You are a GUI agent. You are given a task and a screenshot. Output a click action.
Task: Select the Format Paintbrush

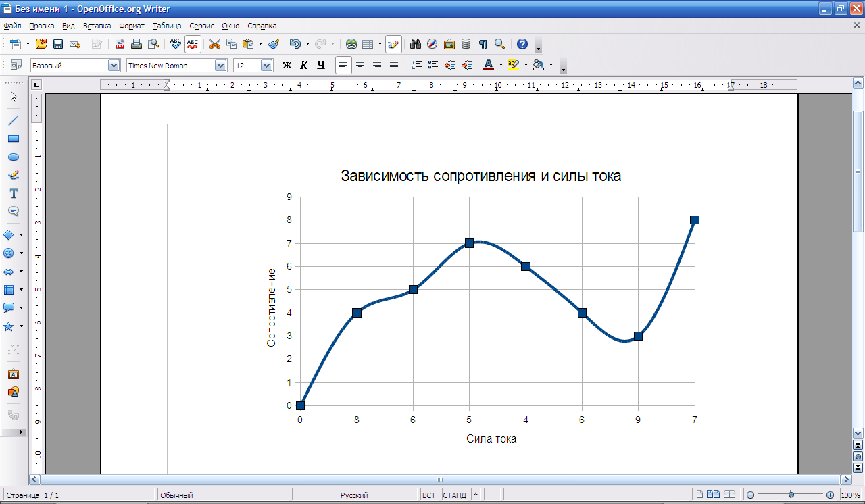coord(274,44)
